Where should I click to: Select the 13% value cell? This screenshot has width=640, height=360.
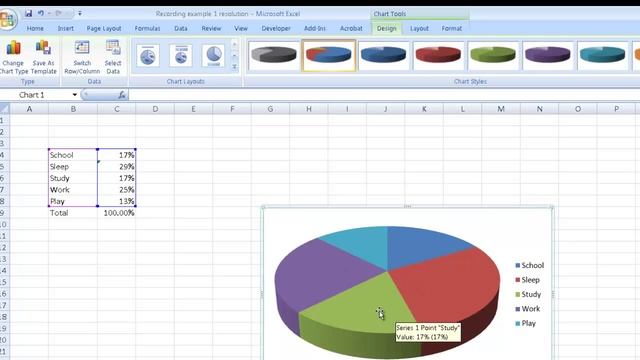click(117, 201)
